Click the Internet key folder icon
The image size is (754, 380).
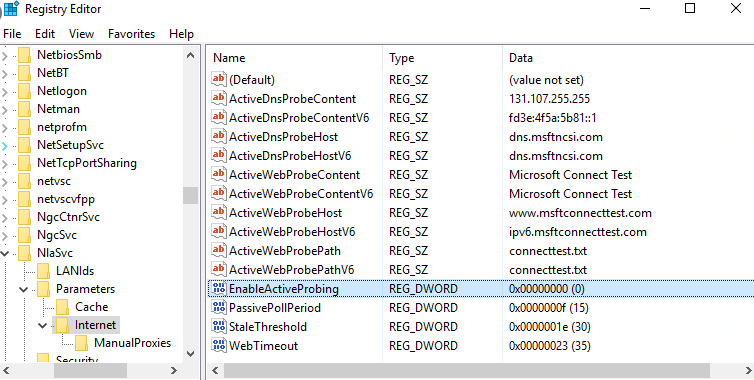63,325
